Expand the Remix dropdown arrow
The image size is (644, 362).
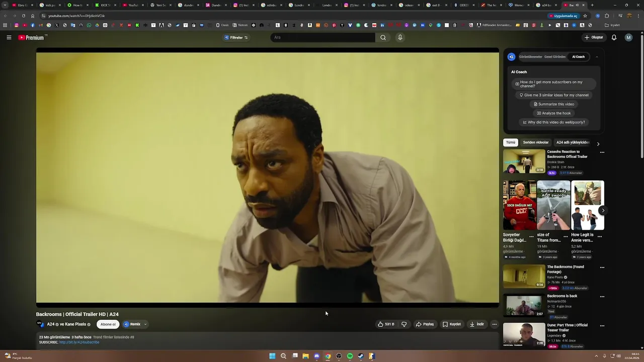click(x=145, y=324)
